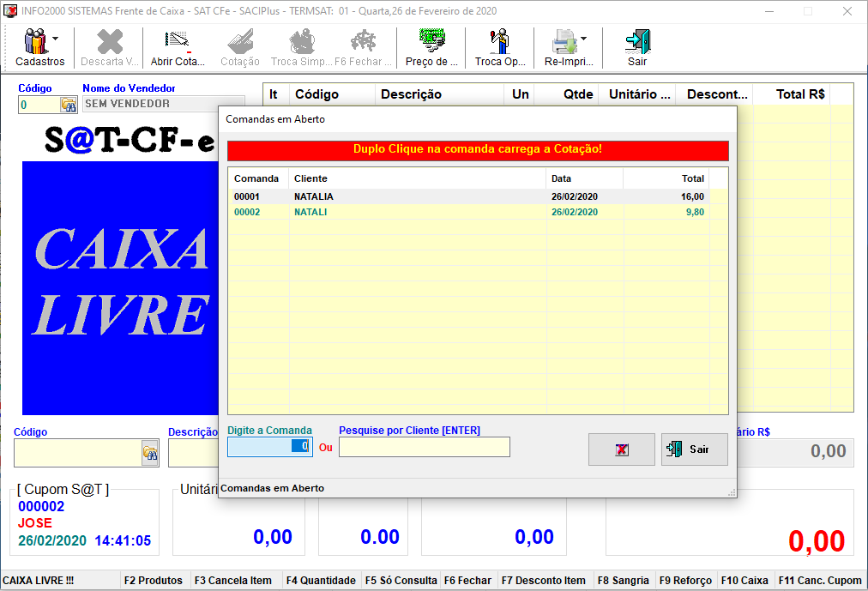Click the product code search binoculars icon
868x591 pixels.
click(150, 453)
